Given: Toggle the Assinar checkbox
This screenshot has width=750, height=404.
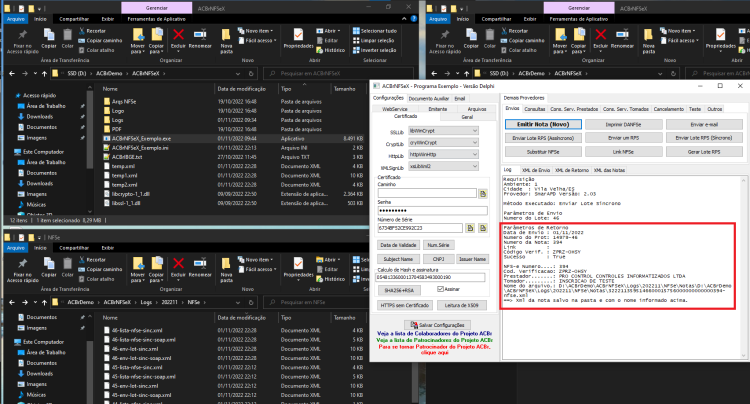Looking at the screenshot, I should click(440, 289).
